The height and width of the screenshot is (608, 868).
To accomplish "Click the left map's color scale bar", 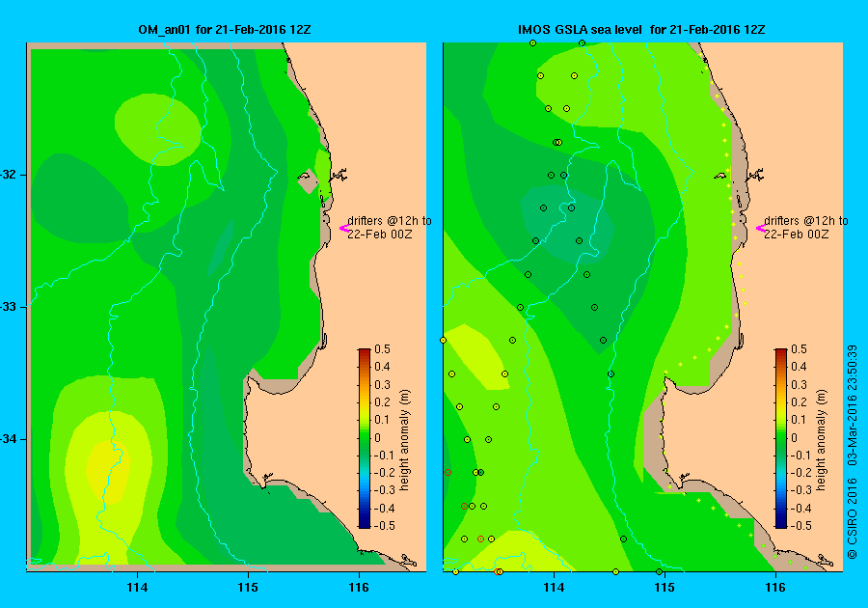I will pyautogui.click(x=365, y=438).
